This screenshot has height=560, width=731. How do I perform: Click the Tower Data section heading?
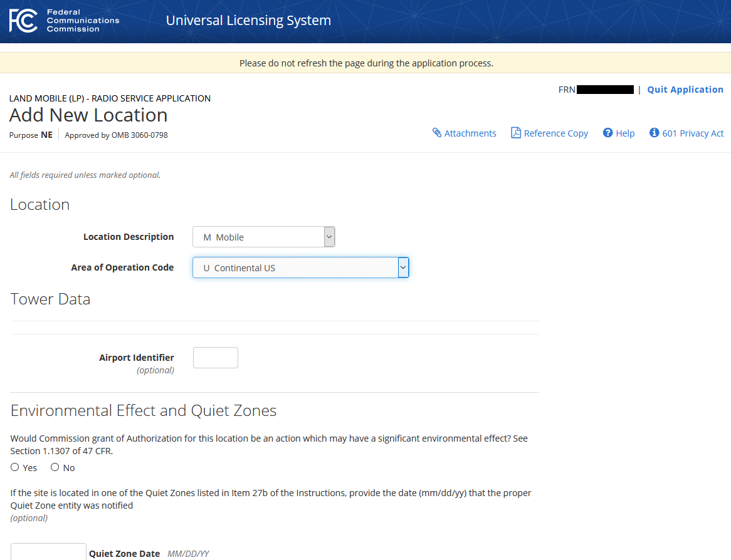(50, 299)
